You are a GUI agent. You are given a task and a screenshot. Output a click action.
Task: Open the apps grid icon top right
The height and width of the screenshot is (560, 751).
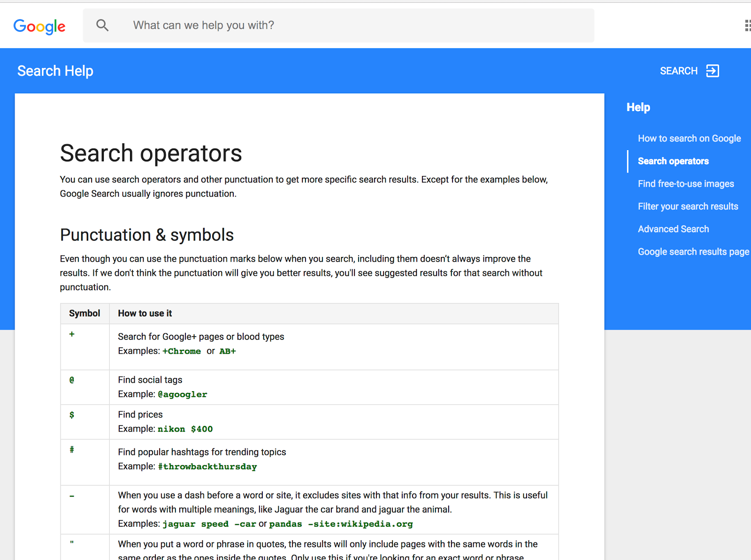click(x=747, y=25)
